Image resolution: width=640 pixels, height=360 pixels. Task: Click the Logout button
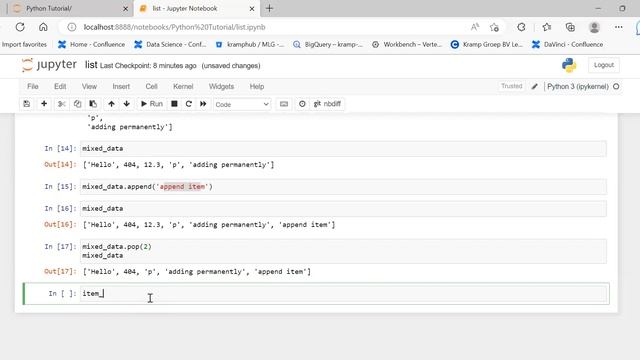[x=604, y=65]
